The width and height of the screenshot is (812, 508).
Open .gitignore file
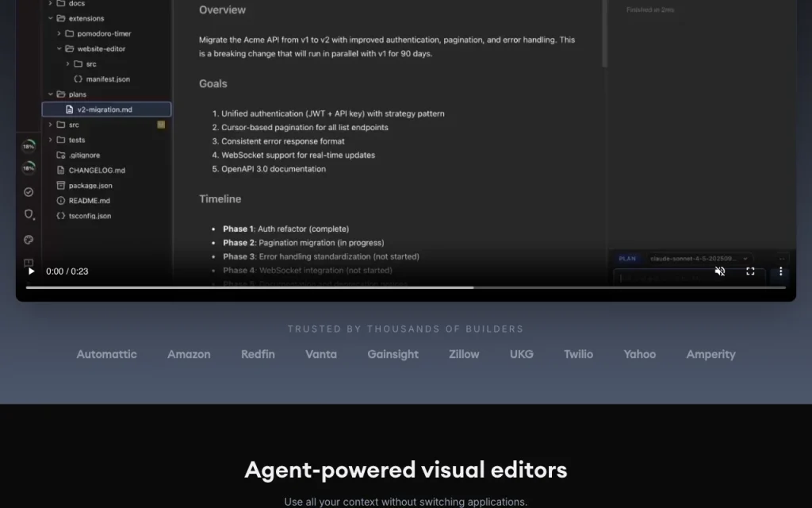point(84,155)
